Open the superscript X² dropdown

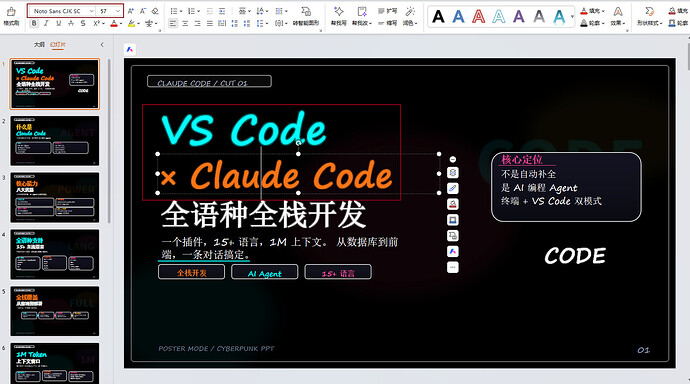(x=103, y=23)
